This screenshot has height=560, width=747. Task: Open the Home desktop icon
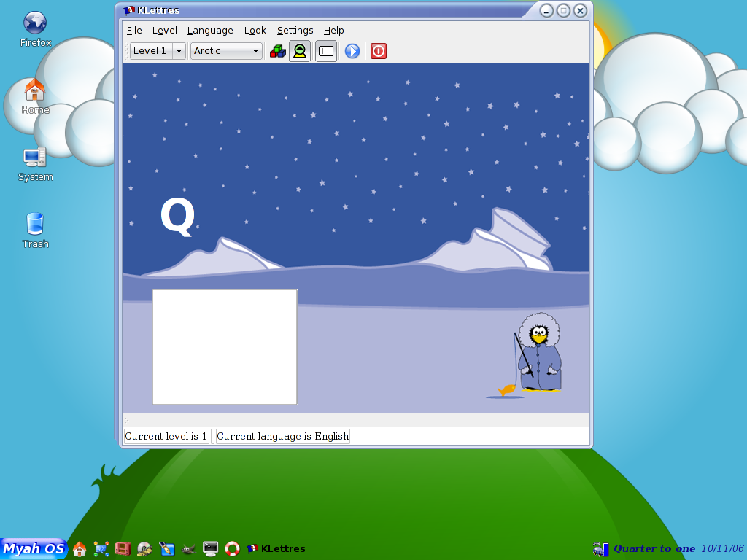tap(35, 96)
